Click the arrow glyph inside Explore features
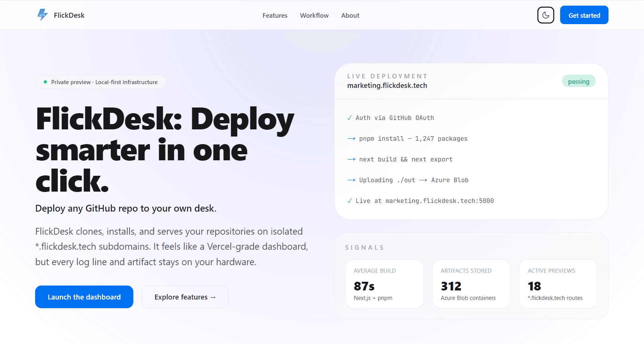The width and height of the screenshot is (644, 344). click(212, 297)
